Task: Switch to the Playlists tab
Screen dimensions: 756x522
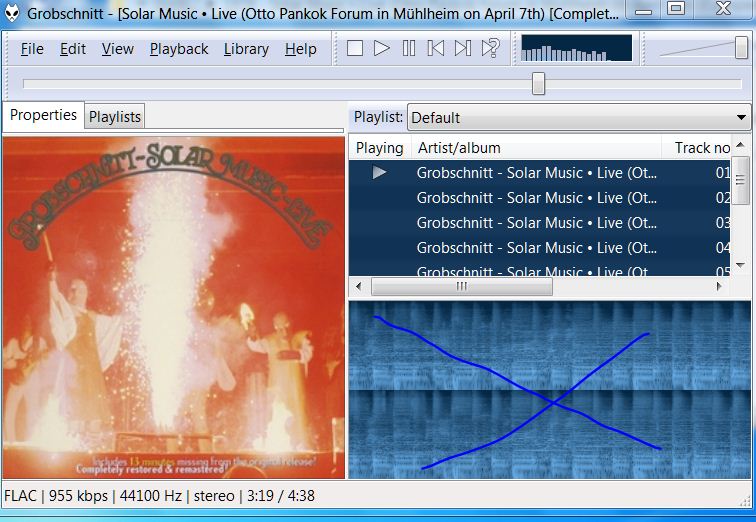Action: [115, 117]
